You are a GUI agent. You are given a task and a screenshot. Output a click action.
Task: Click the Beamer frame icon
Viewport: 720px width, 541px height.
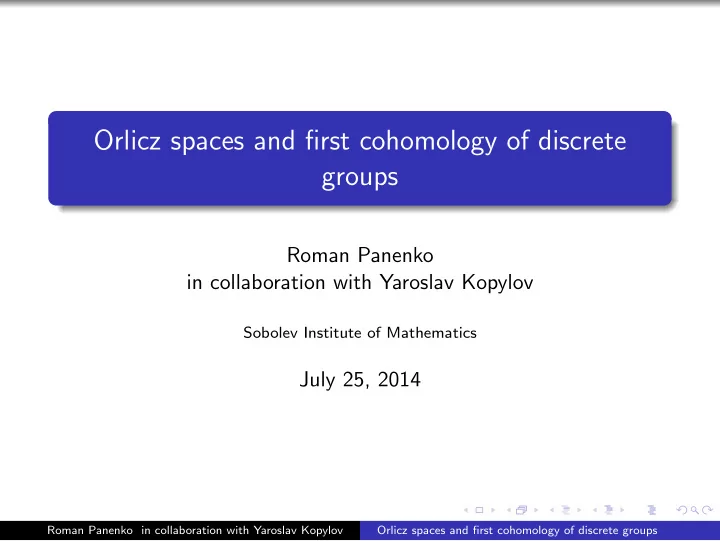(522, 510)
